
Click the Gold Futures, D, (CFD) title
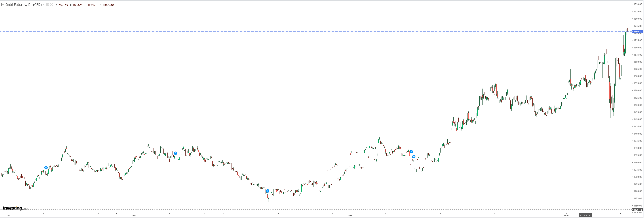coord(24,5)
